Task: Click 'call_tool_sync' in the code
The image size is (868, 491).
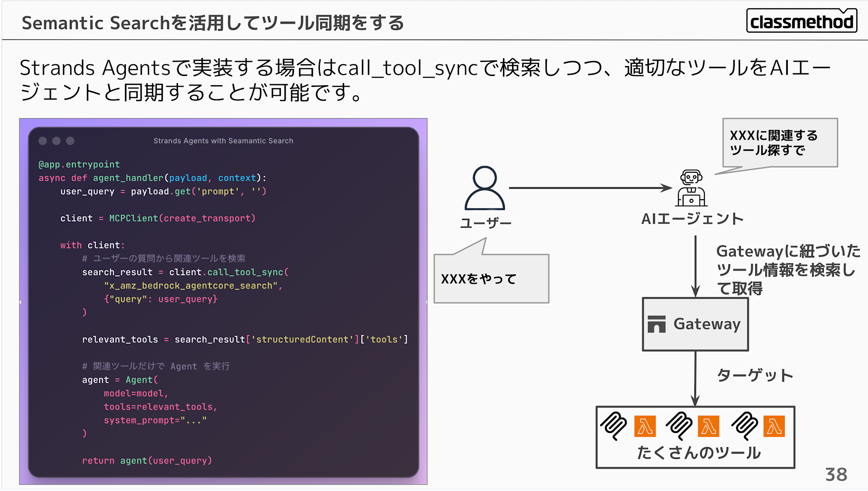Action: point(245,272)
